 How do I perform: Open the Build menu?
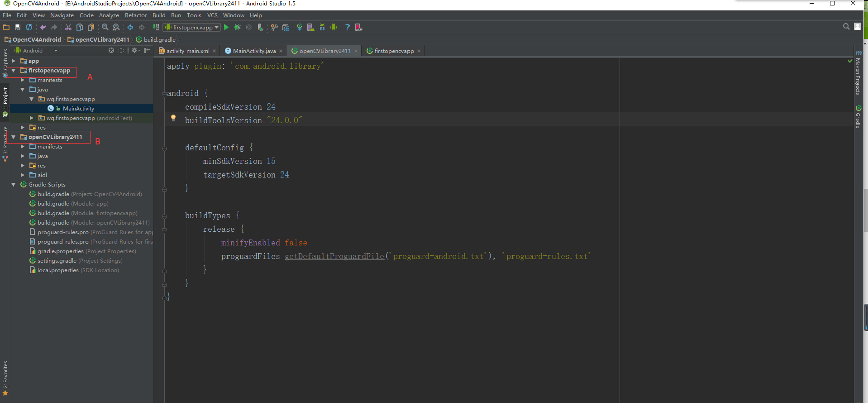pyautogui.click(x=159, y=15)
